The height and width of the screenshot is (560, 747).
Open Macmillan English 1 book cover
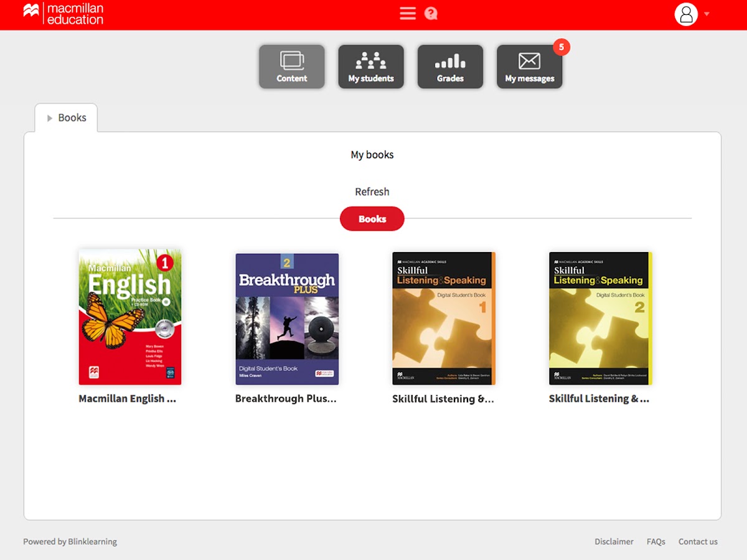[130, 317]
